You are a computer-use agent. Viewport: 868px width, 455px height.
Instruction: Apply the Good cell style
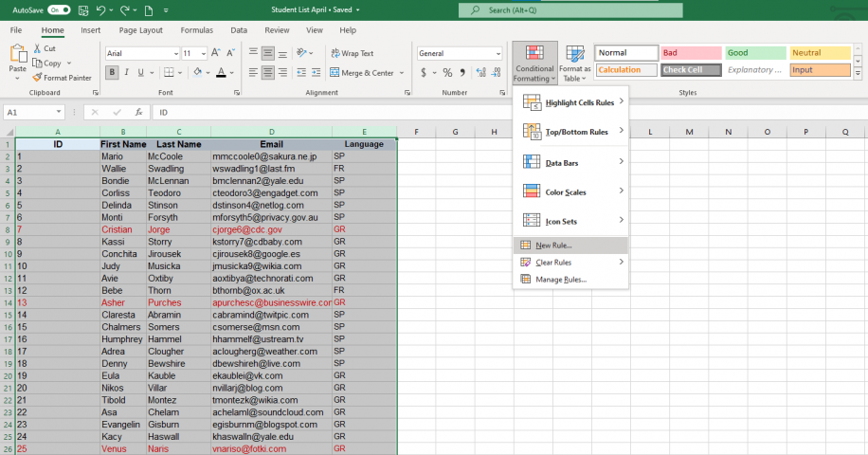point(755,52)
